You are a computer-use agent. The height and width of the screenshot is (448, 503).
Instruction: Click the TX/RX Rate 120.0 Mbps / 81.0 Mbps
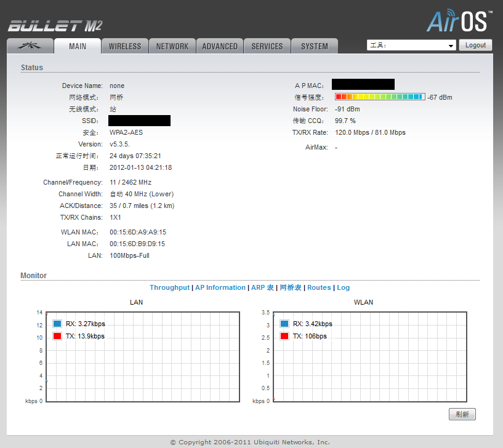370,132
